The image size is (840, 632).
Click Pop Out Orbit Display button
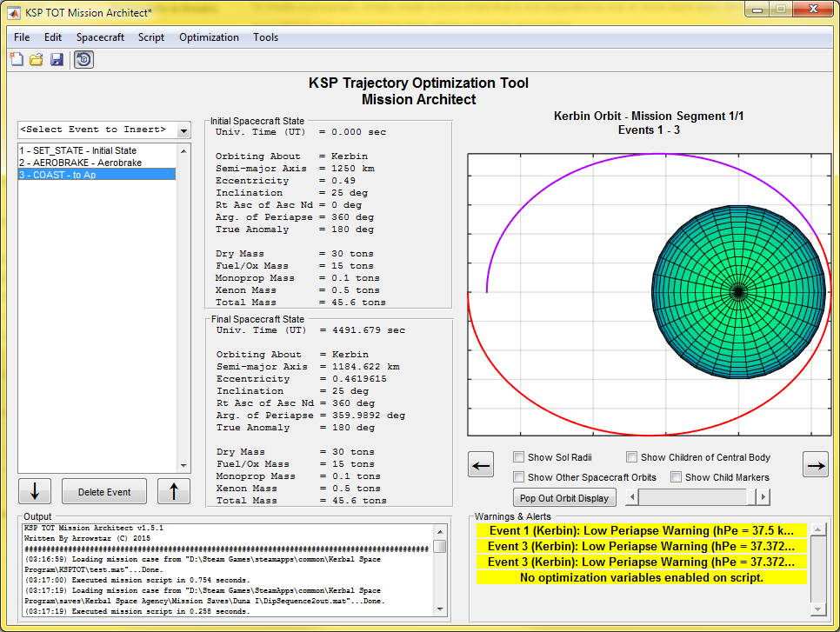(565, 498)
